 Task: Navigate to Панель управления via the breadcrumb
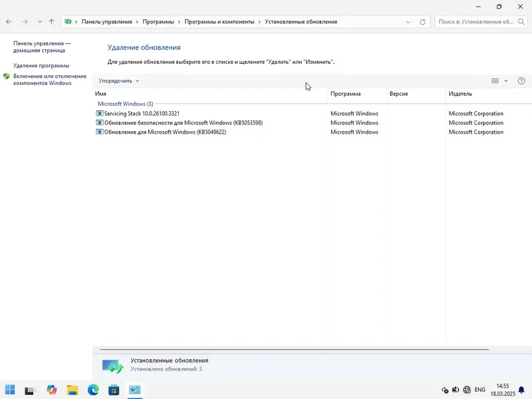click(x=106, y=21)
